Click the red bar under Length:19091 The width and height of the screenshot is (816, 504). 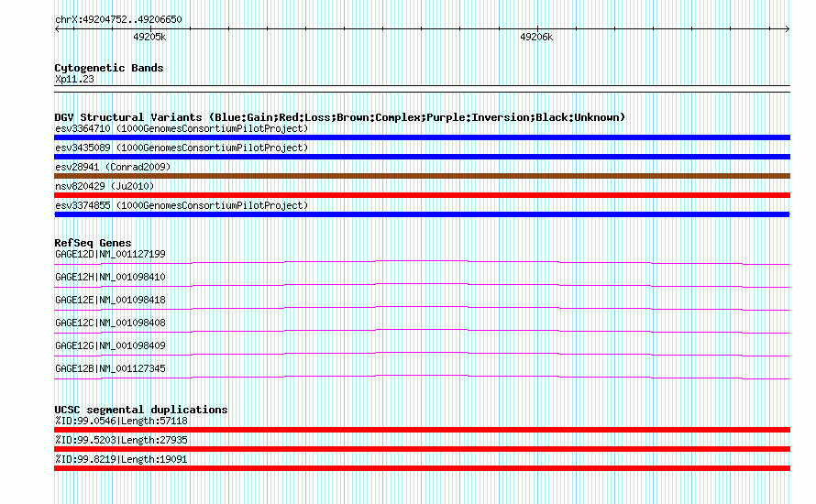click(422, 468)
